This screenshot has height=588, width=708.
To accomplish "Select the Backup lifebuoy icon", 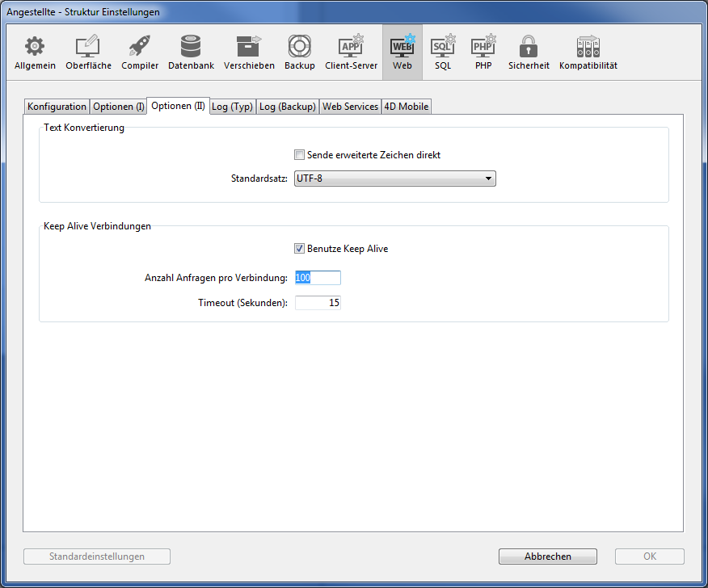I will coord(300,52).
